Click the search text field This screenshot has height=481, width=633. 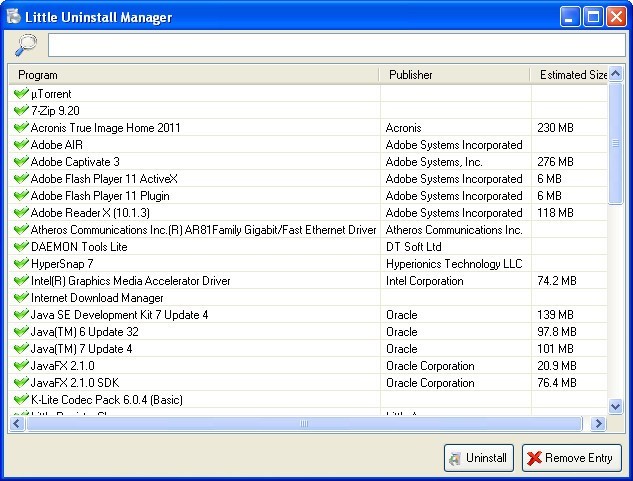pyautogui.click(x=337, y=45)
